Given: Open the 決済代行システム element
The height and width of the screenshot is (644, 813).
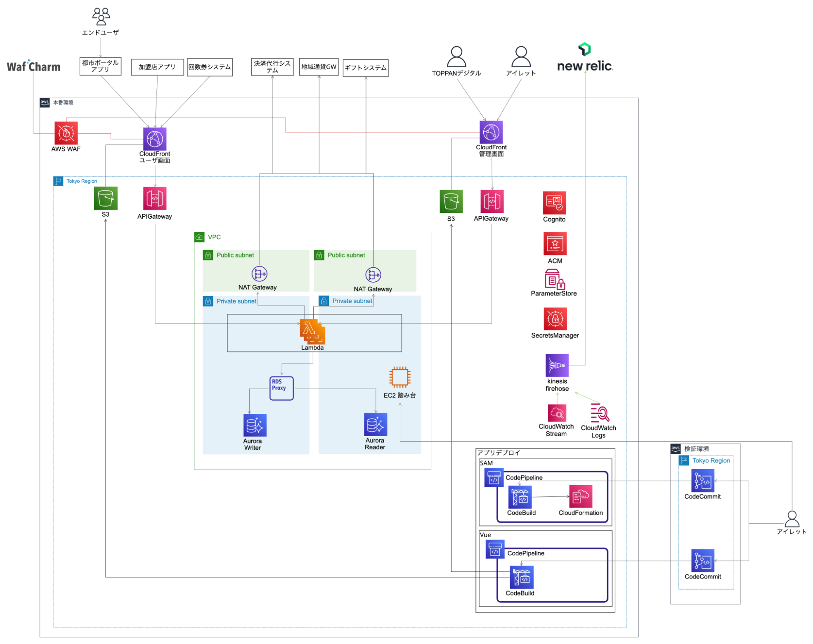Looking at the screenshot, I should point(272,66).
